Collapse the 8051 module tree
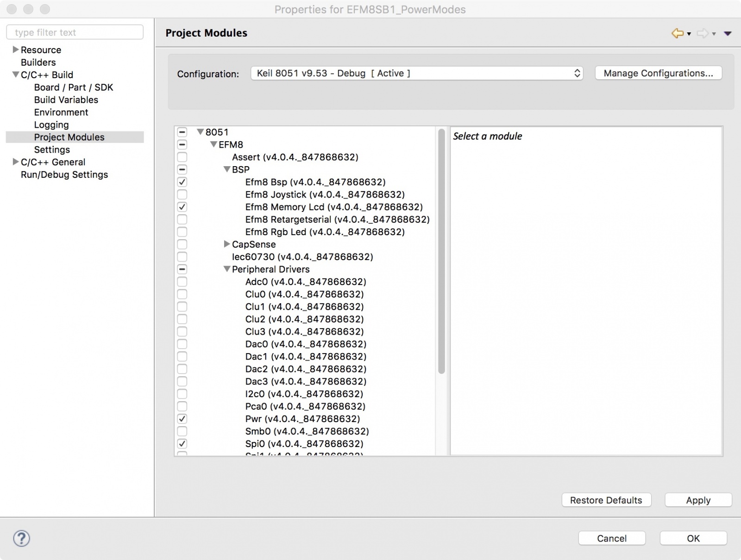The width and height of the screenshot is (741, 560). pyautogui.click(x=201, y=132)
